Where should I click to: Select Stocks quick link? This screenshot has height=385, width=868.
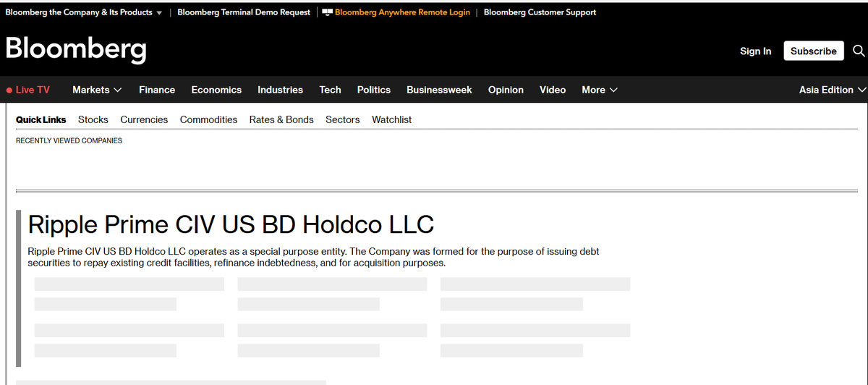point(93,119)
